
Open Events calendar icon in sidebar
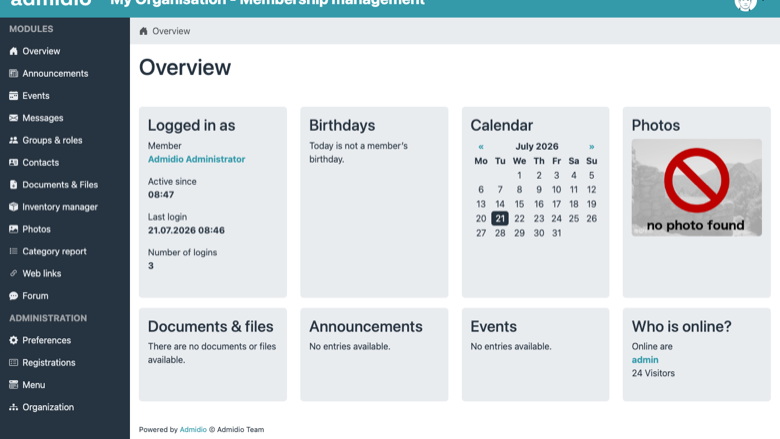click(x=13, y=95)
